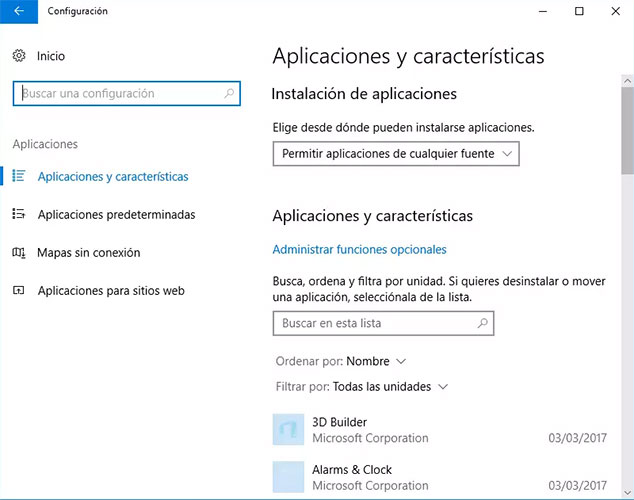Select the Alarms & Clock app icon
This screenshot has height=500, width=634.
288,477
